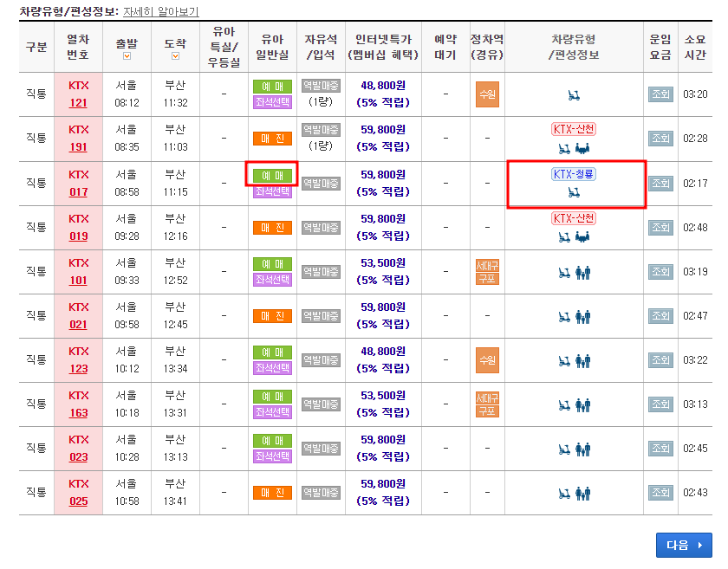Click the 조회 fare button for KTX 191
The image size is (728, 569).
tap(660, 139)
